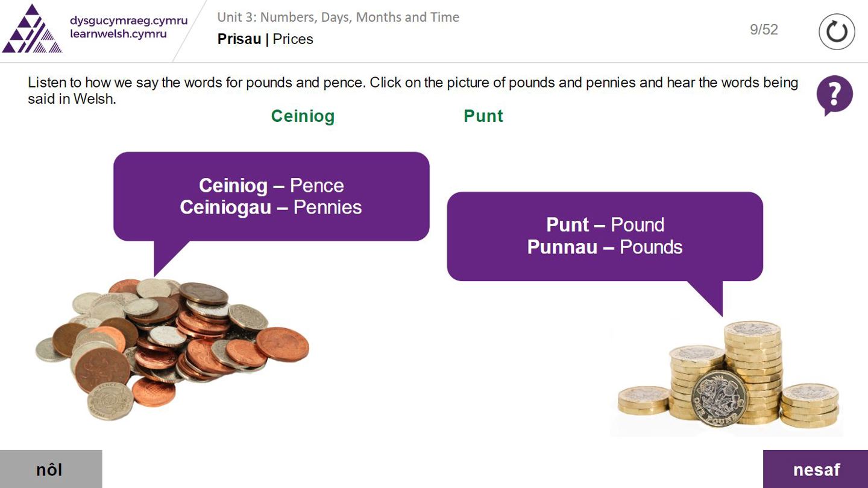Image resolution: width=868 pixels, height=488 pixels.
Task: Click the stacked pound coins picture
Action: [x=726, y=377]
